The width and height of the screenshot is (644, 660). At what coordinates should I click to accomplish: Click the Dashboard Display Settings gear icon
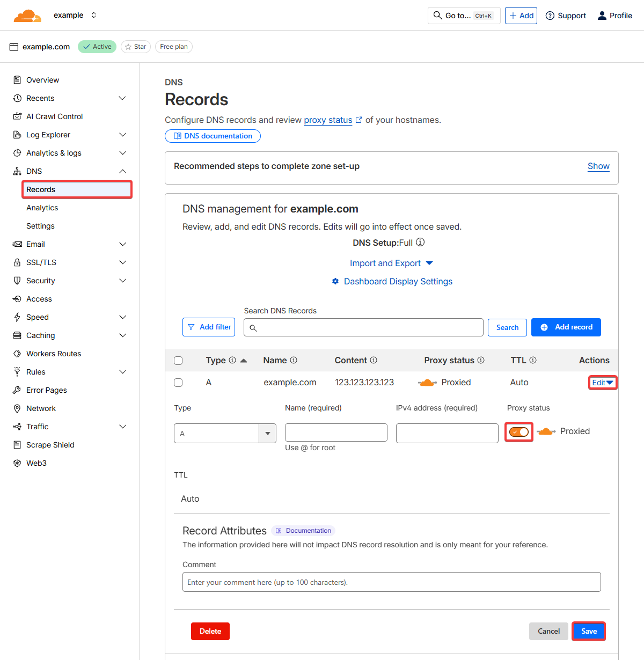coord(335,281)
